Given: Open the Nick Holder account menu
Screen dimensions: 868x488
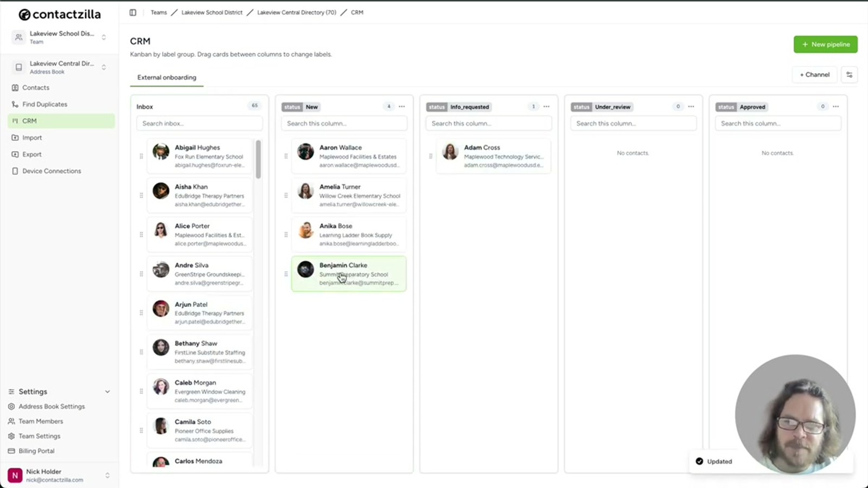Looking at the screenshot, I should click(60, 476).
